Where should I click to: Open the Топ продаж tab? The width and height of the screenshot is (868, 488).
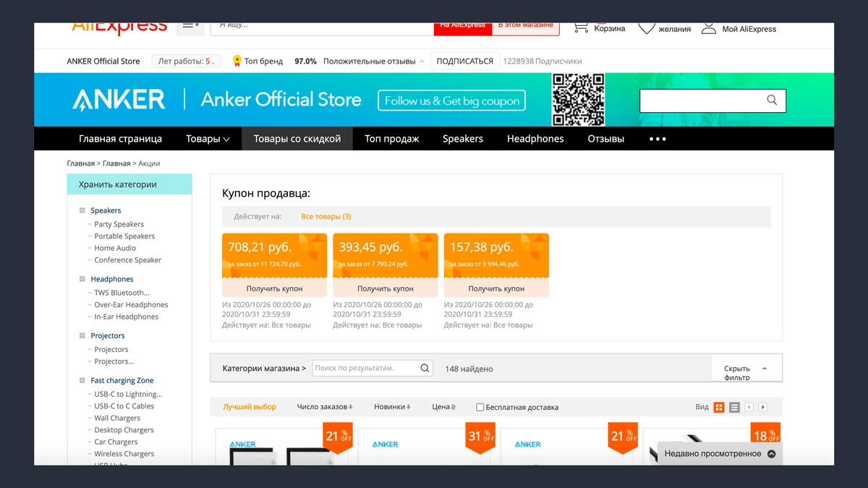(392, 139)
